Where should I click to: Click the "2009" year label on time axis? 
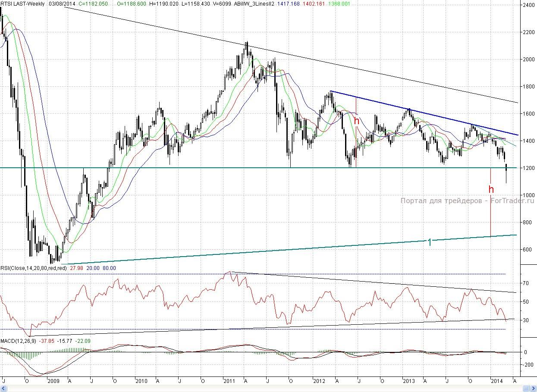click(53, 381)
